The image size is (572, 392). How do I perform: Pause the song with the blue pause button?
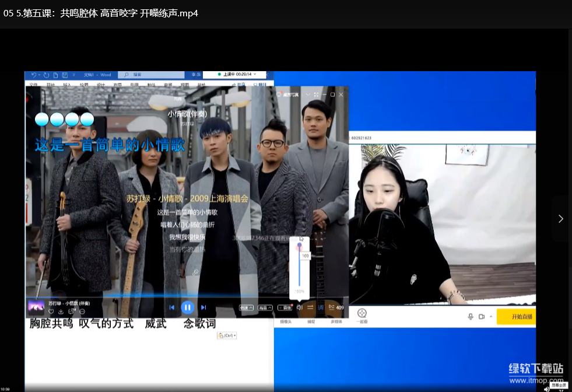188,307
